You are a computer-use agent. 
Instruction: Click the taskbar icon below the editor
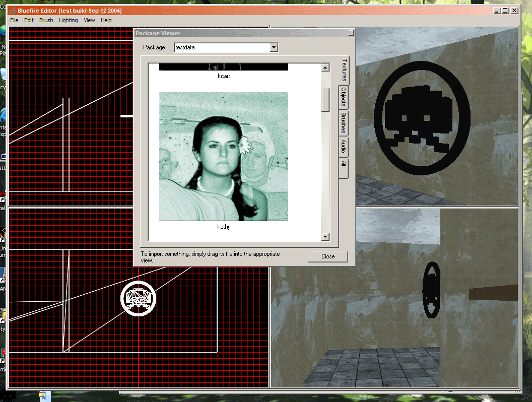(x=43, y=396)
